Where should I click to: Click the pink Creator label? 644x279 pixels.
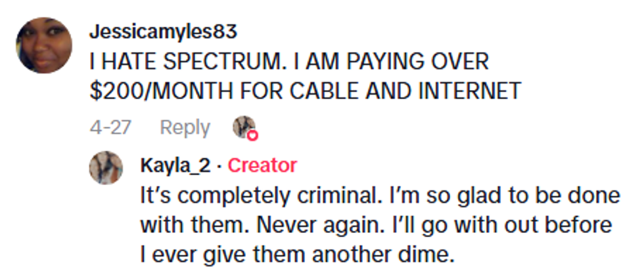(x=262, y=165)
